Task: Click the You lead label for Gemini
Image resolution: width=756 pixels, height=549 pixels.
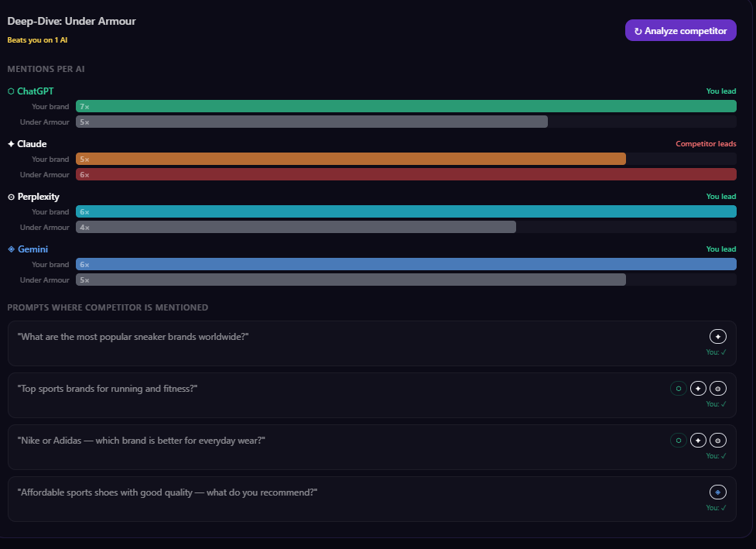Action: (721, 249)
